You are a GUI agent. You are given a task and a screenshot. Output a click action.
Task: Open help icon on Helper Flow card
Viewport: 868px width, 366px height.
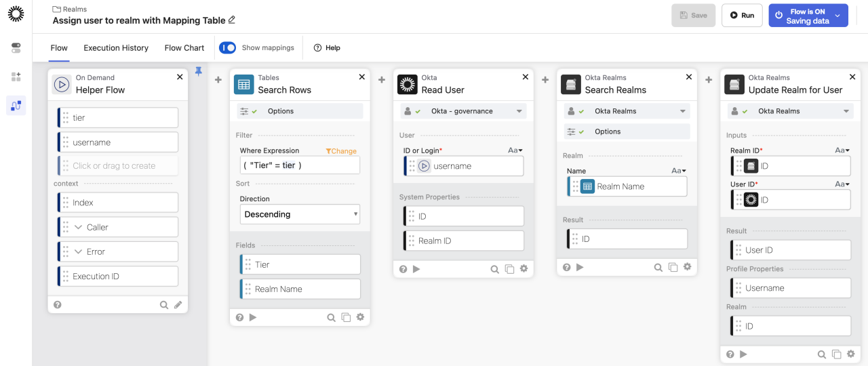[x=58, y=305]
